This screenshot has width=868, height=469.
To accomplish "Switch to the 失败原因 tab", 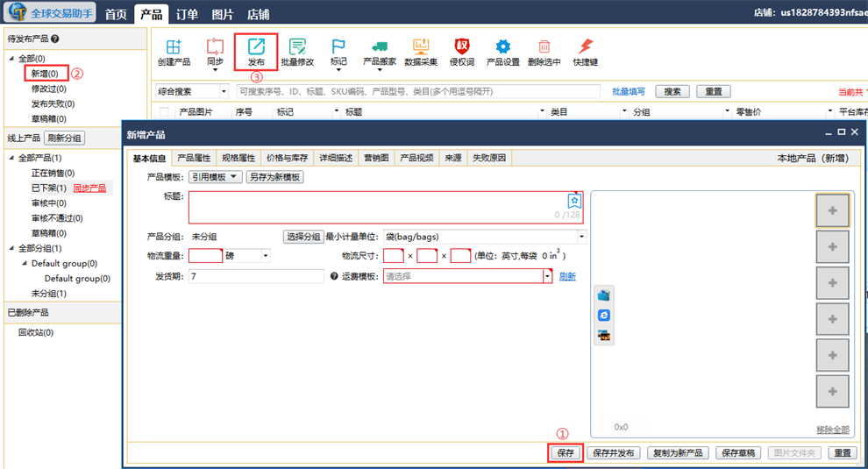I will point(489,158).
